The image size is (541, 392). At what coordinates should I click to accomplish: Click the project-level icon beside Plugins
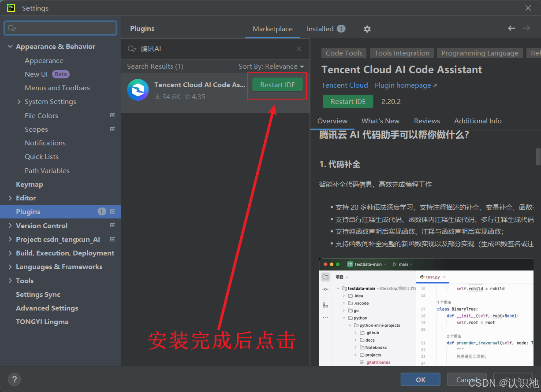tap(112, 211)
